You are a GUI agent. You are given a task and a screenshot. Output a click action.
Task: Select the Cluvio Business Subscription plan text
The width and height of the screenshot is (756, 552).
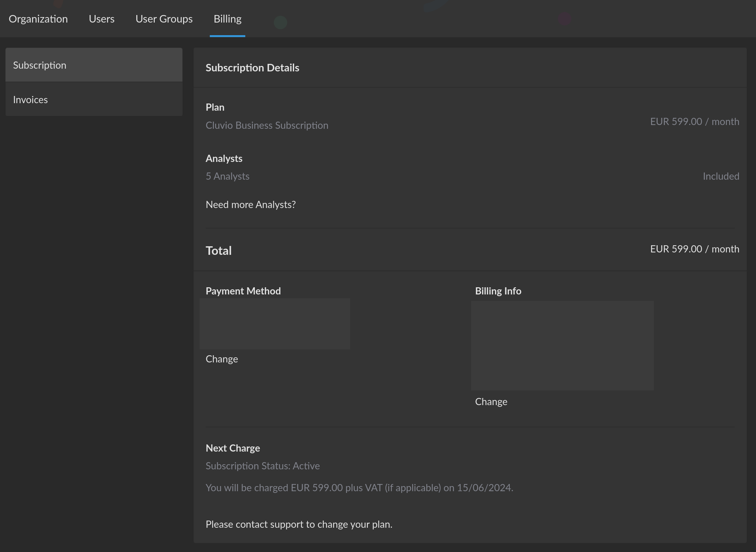pos(267,125)
